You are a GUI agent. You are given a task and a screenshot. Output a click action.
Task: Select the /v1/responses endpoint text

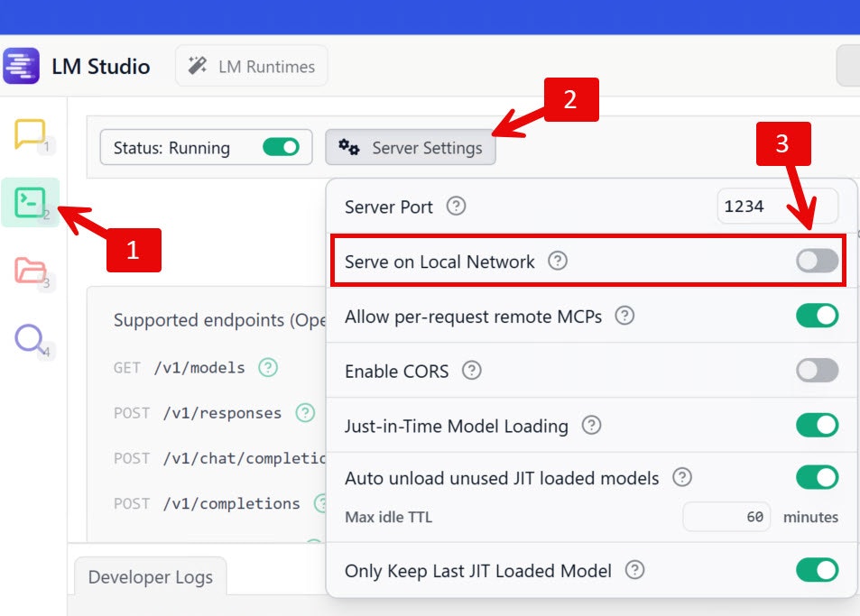pos(222,413)
